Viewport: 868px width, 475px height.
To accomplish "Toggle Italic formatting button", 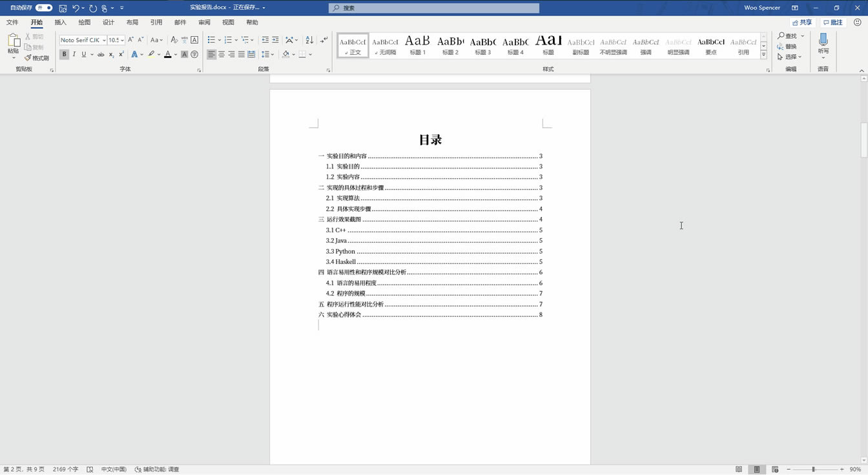I will point(74,55).
